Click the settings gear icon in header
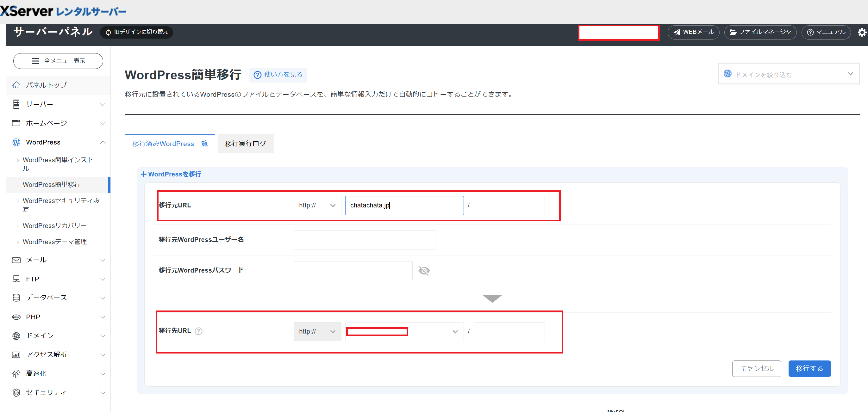 pyautogui.click(x=862, y=32)
